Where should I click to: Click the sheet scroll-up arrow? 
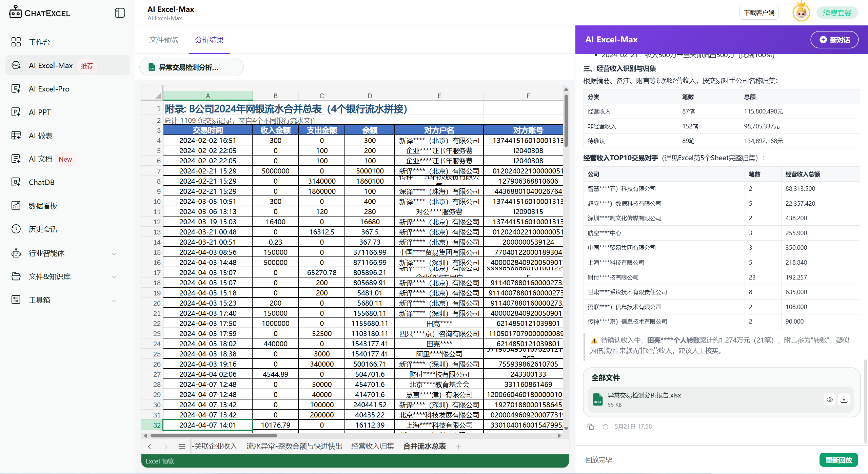pos(566,89)
